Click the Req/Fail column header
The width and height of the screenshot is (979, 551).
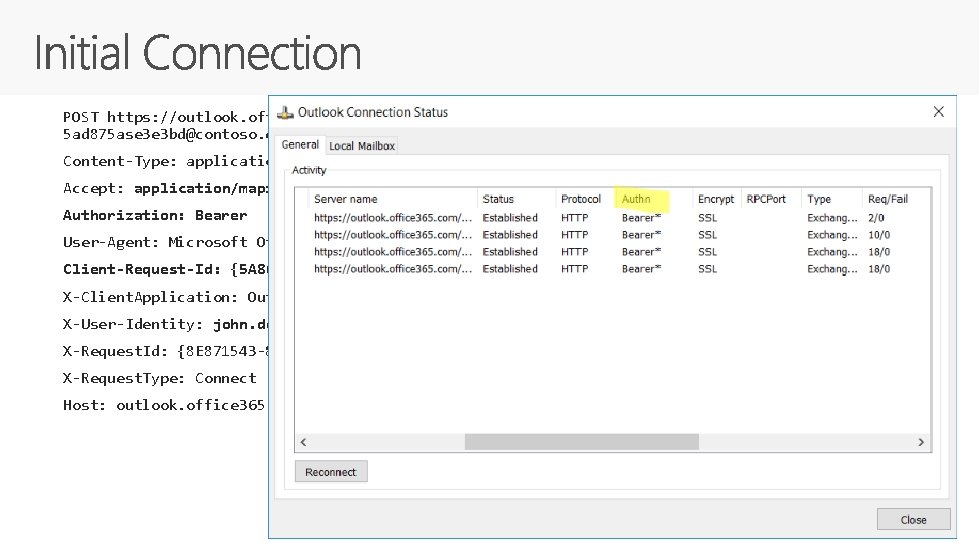tap(896, 199)
